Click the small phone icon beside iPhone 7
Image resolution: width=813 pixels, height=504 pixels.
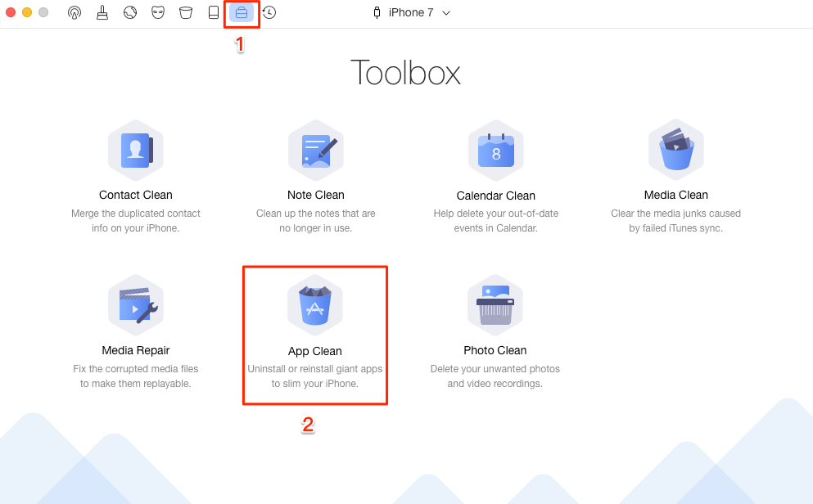(x=377, y=12)
